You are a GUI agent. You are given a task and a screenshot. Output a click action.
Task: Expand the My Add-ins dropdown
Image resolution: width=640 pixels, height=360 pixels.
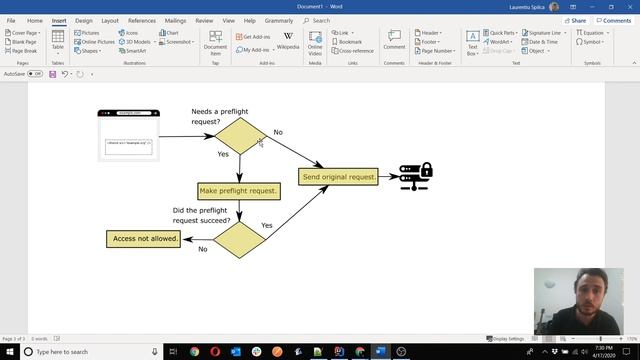[x=273, y=50]
